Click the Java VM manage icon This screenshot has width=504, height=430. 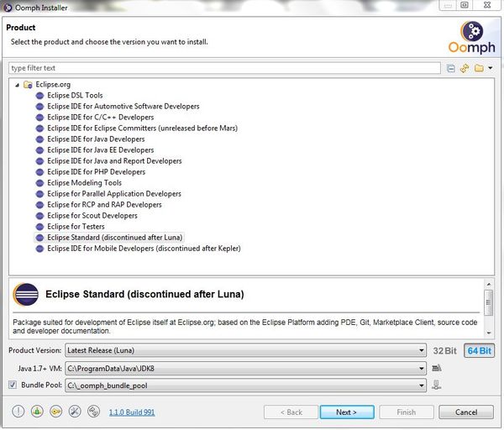pyautogui.click(x=437, y=368)
